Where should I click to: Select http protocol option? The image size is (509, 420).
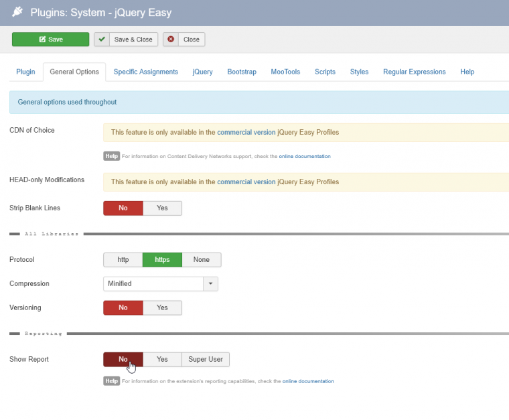pos(123,260)
